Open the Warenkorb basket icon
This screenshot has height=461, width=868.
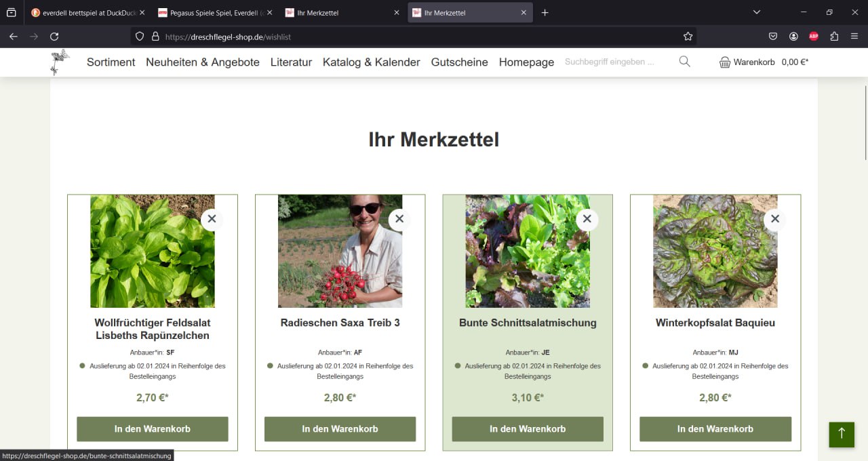tap(725, 62)
